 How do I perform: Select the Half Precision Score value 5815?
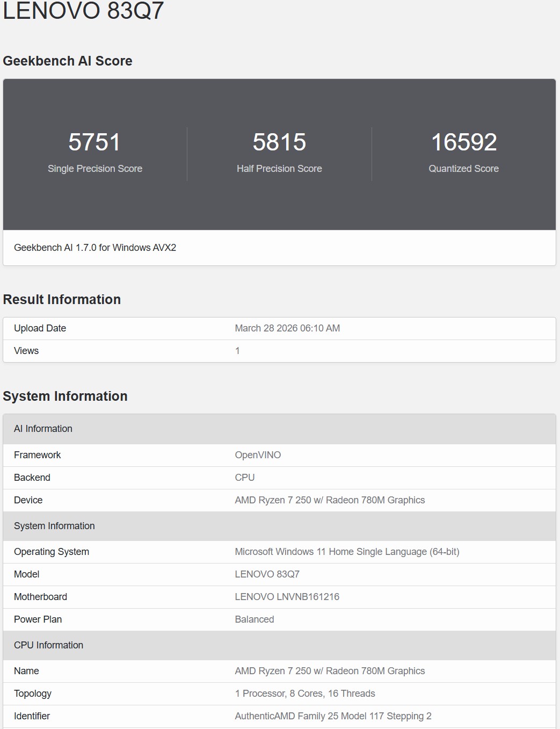pos(279,142)
